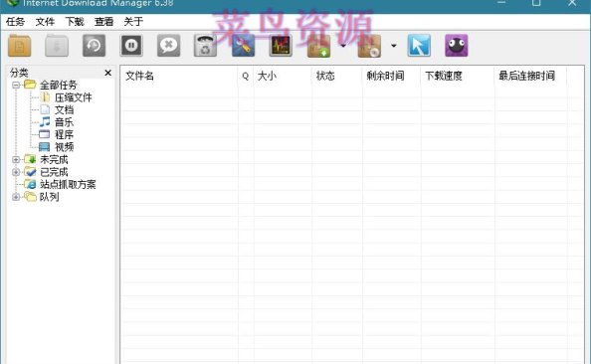Open the Stop Queue dropdown arrow

[x=393, y=46]
